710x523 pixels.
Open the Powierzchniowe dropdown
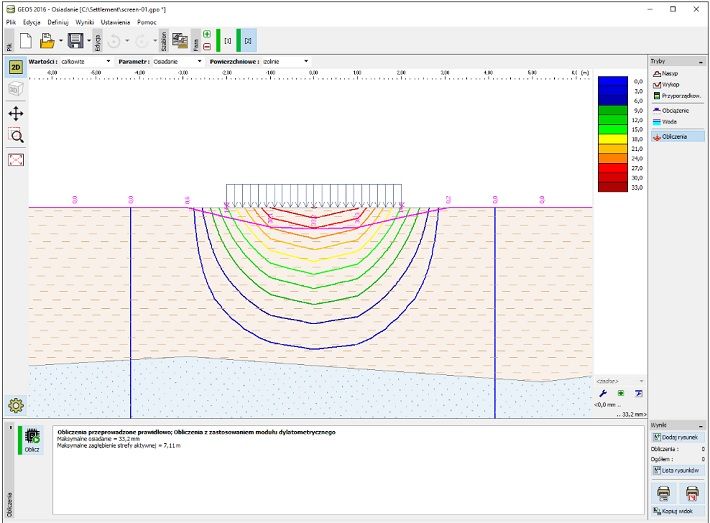point(286,61)
